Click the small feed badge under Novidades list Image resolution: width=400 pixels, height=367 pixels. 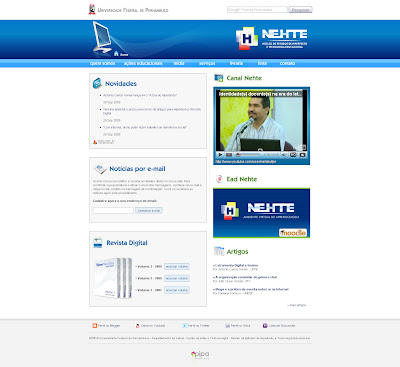click(104, 142)
